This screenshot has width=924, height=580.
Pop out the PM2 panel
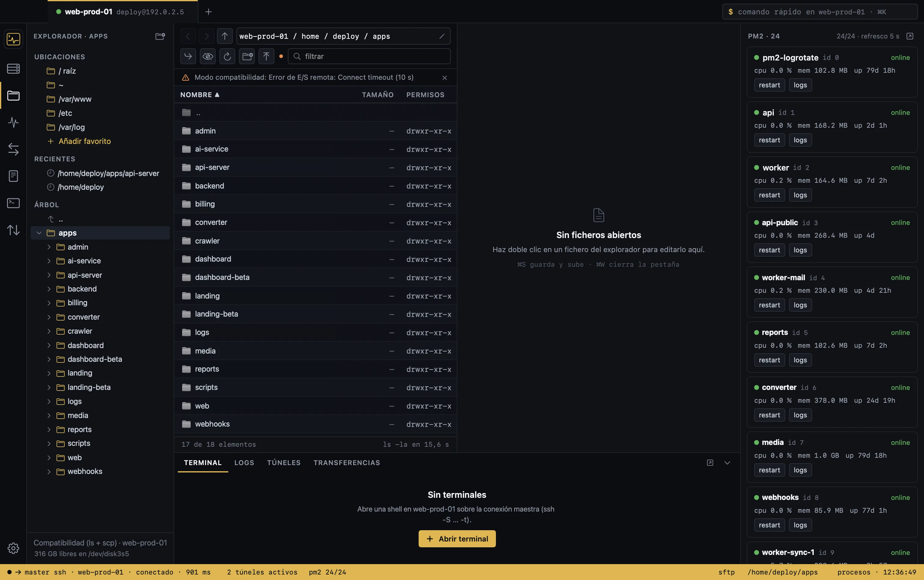coord(910,36)
